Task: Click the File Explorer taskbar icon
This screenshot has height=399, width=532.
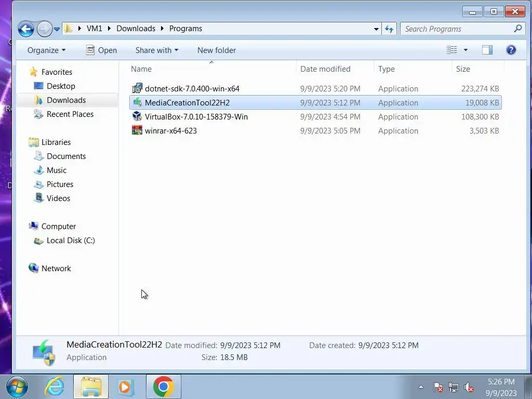Action: point(91,387)
